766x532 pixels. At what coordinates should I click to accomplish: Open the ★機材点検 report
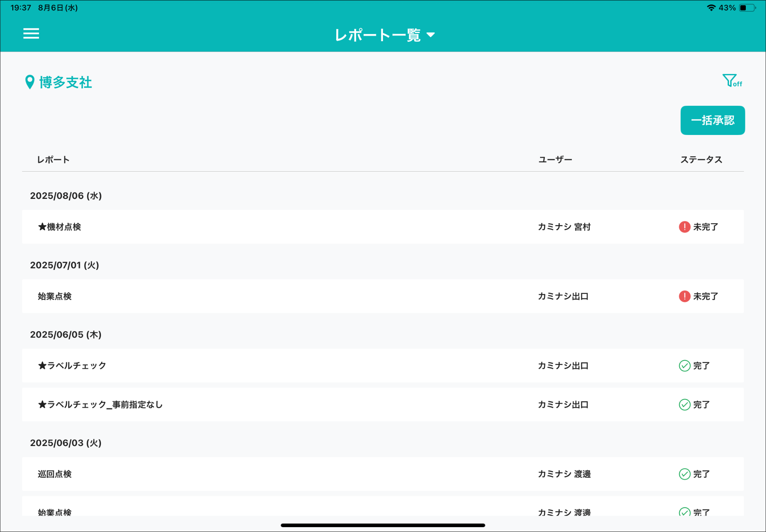coord(60,227)
